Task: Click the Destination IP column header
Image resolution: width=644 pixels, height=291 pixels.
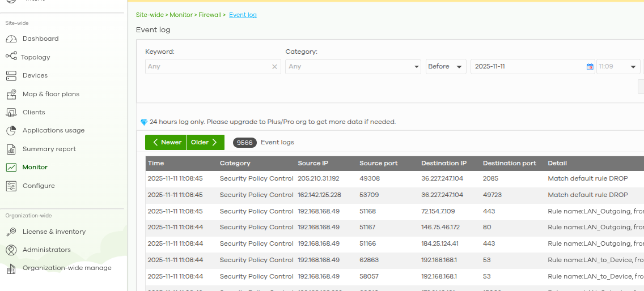Action: tap(444, 164)
